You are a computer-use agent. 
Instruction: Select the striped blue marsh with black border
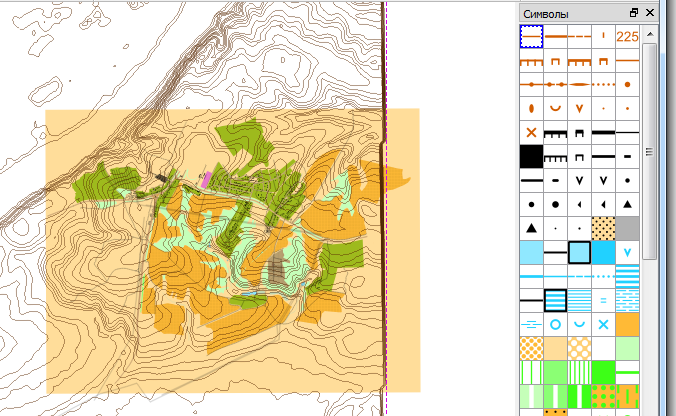pyautogui.click(x=555, y=300)
